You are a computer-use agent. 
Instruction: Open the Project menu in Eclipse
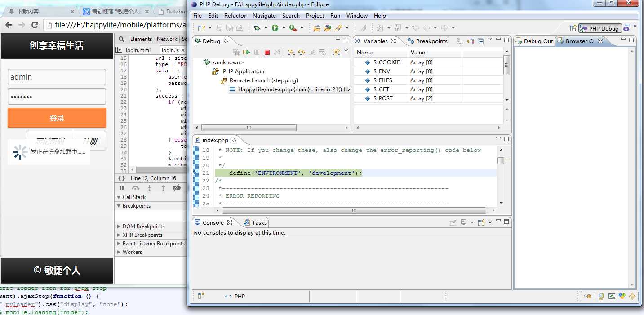coord(315,15)
